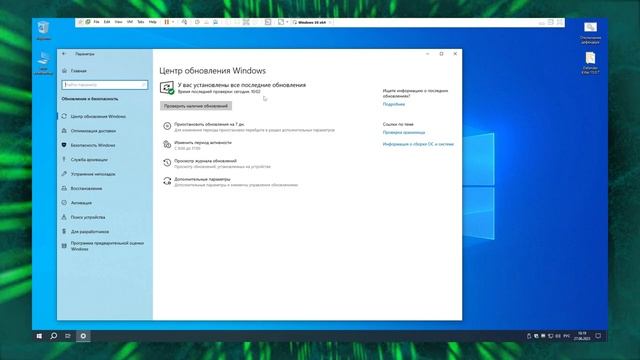This screenshot has height=360, width=640.
Task: Open Поиск устройства section
Action: tap(88, 217)
